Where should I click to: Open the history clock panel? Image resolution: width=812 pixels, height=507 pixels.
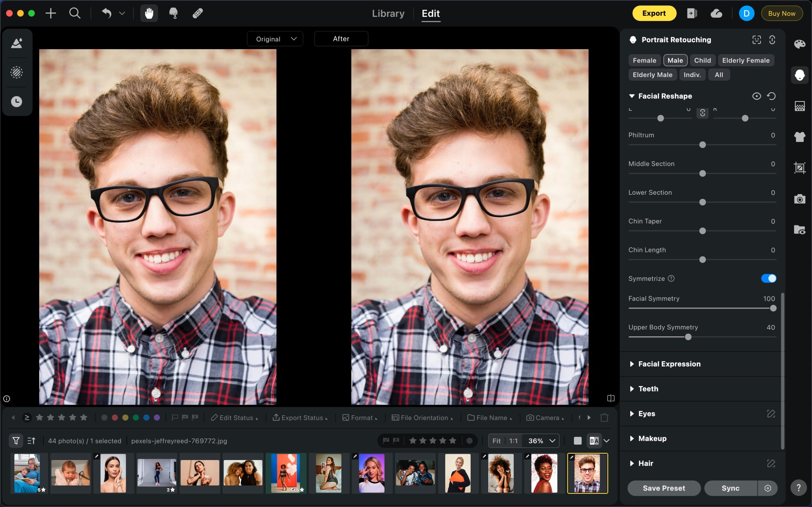point(16,101)
